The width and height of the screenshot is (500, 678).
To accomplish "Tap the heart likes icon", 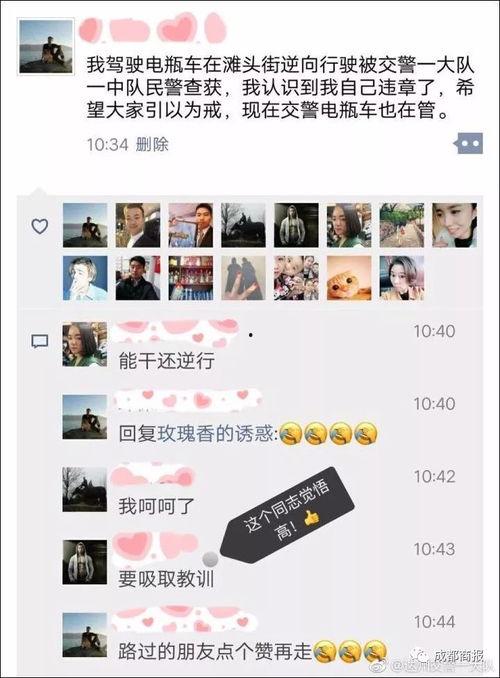I will [x=40, y=226].
